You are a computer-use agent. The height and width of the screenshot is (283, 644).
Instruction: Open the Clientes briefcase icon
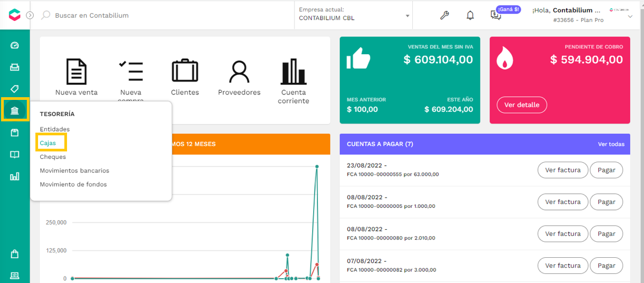point(185,71)
